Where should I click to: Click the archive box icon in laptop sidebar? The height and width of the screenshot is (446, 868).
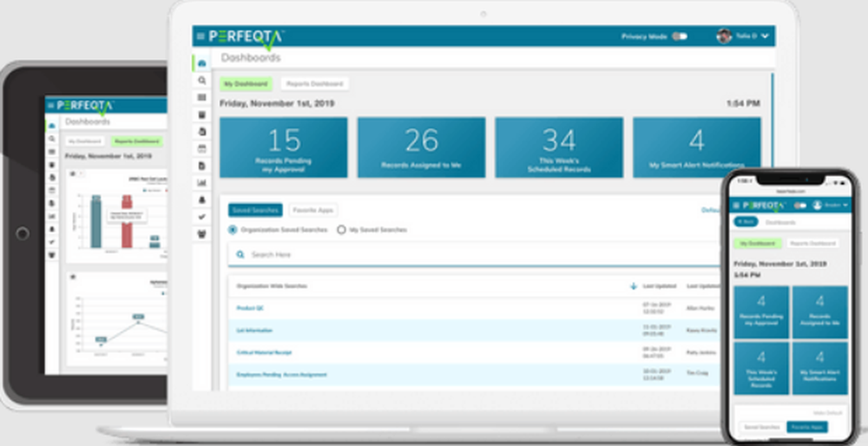pos(202,115)
